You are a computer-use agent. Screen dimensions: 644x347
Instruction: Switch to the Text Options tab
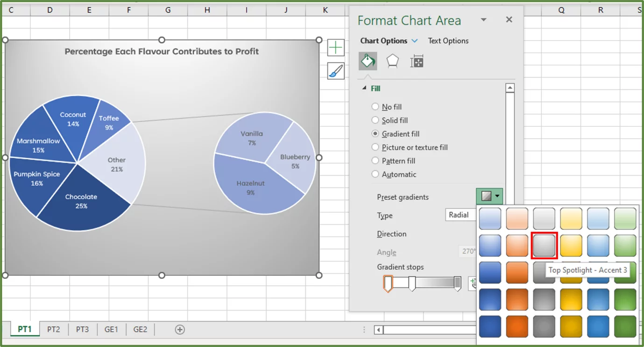448,41
